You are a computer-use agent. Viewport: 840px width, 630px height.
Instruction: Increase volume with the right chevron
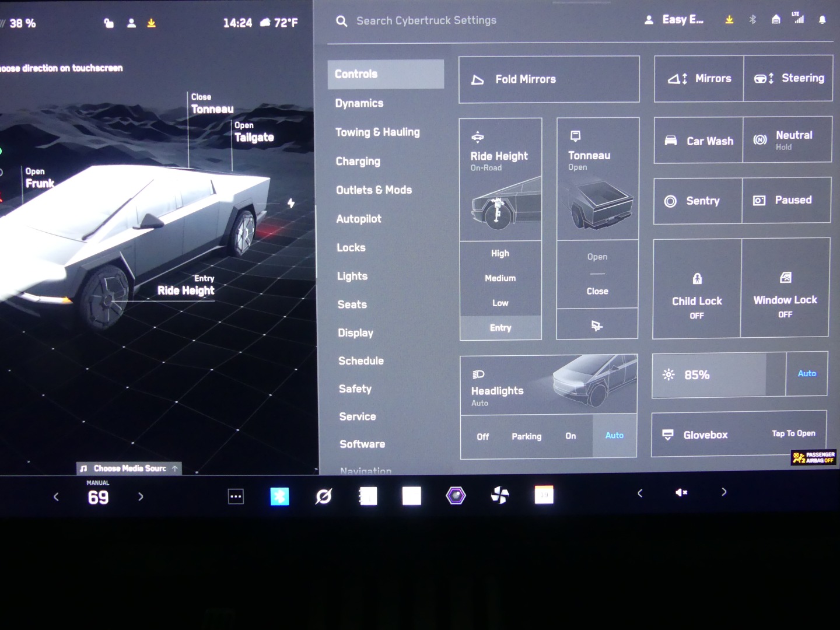coord(724,492)
